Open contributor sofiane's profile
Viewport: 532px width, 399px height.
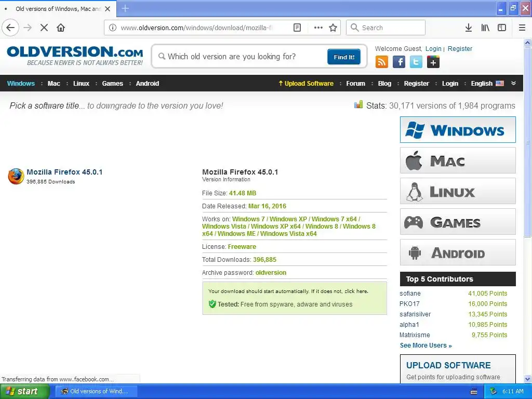point(410,294)
